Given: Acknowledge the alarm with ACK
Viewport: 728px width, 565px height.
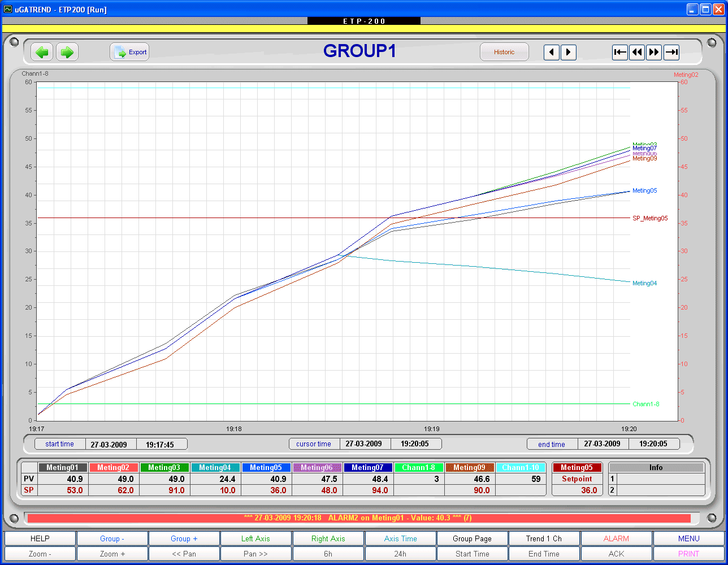Looking at the screenshot, I should (617, 554).
